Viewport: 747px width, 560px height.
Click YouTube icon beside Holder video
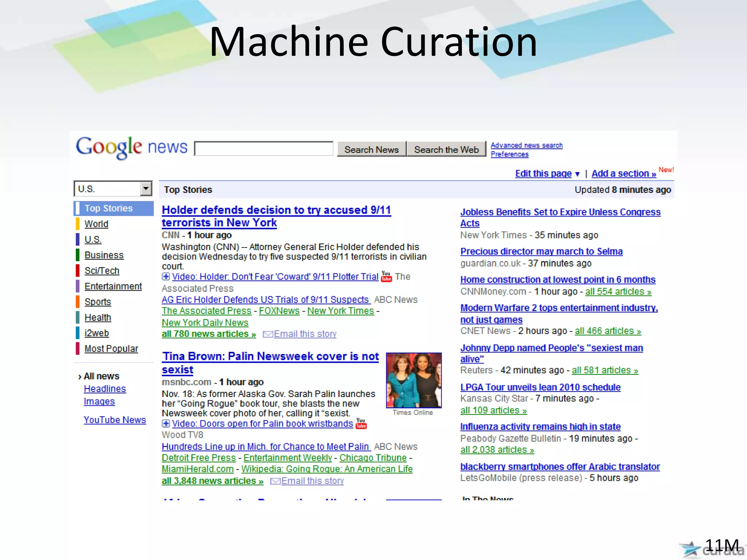point(386,276)
